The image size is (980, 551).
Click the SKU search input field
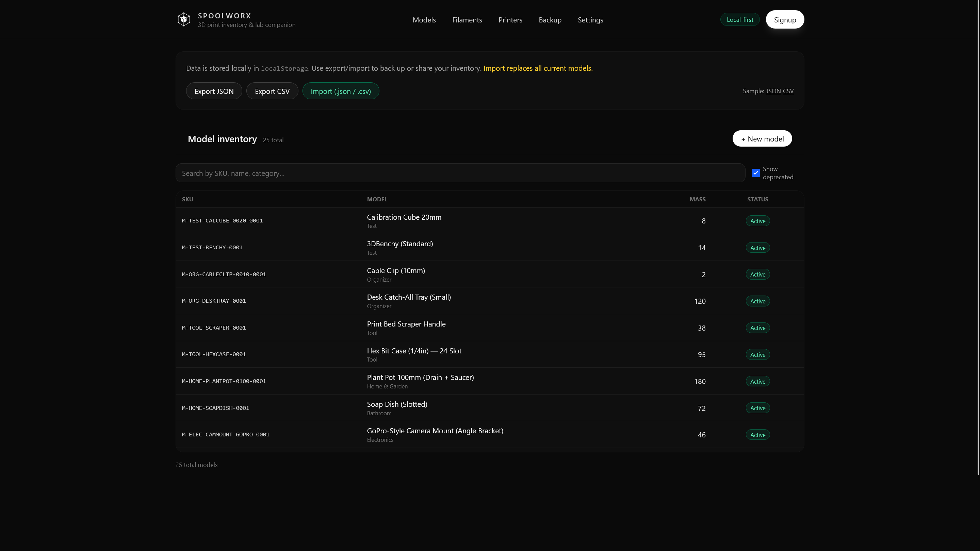460,173
